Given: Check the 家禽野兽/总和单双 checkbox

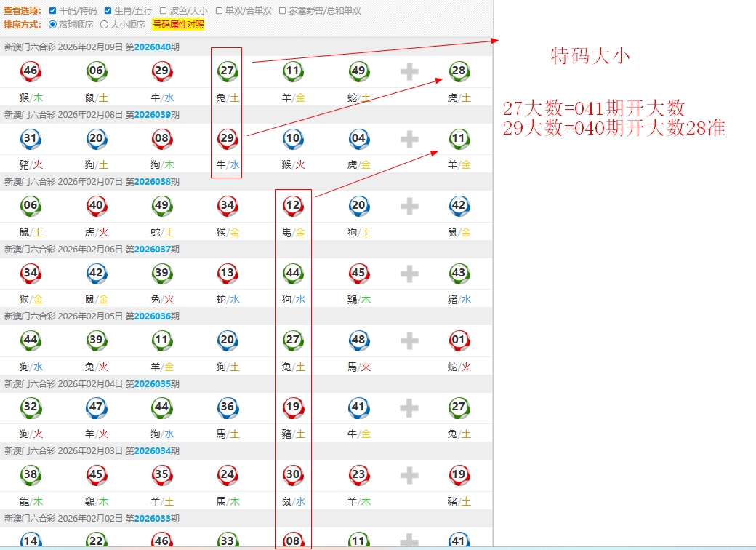Looking at the screenshot, I should coord(282,11).
